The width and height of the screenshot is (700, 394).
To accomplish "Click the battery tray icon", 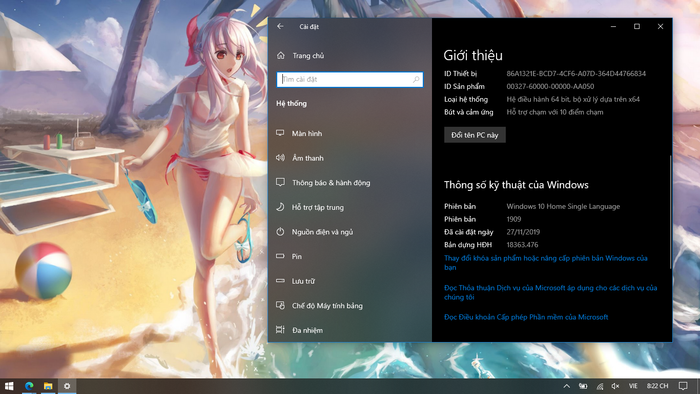I will pos(583,386).
